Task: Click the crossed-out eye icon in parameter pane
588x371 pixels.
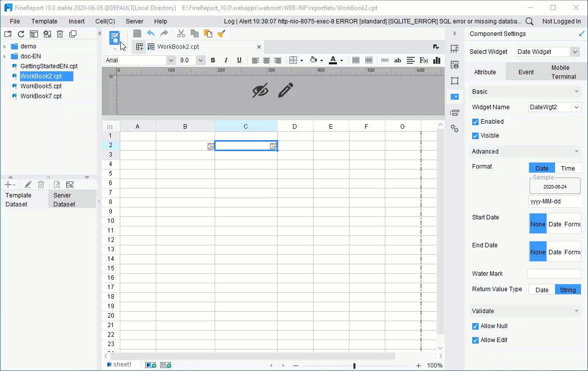Action: click(260, 91)
